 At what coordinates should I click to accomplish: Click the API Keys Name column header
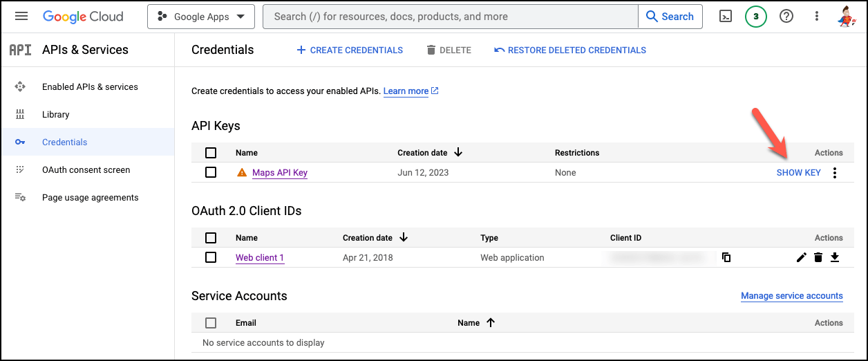click(247, 153)
